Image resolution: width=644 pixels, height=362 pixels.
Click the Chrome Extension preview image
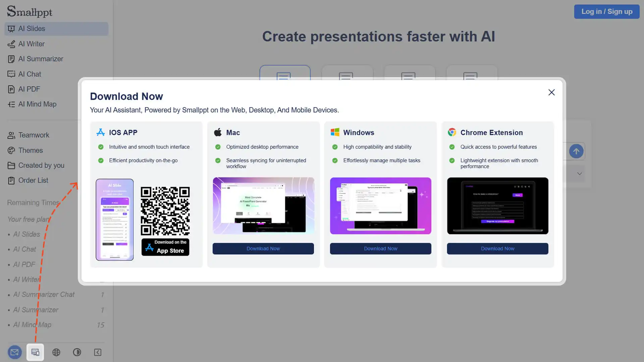pos(498,206)
